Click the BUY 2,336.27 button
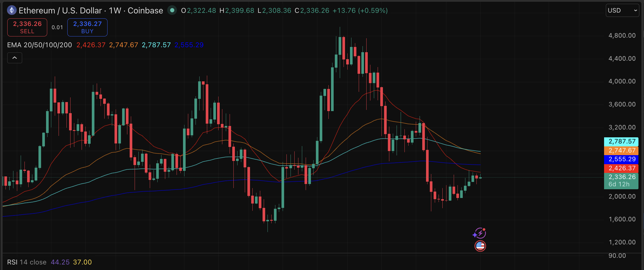The width and height of the screenshot is (644, 270). pos(87,27)
